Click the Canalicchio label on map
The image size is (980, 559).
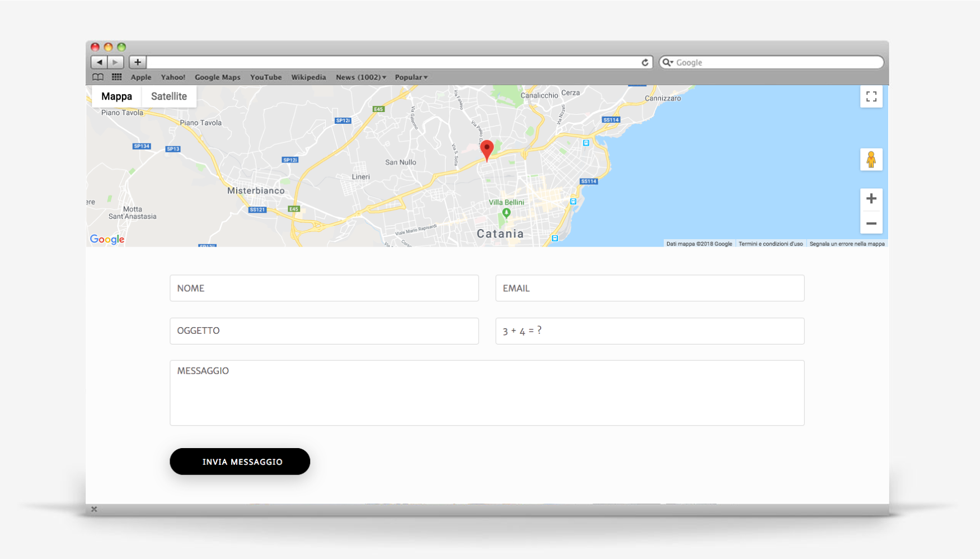(540, 95)
